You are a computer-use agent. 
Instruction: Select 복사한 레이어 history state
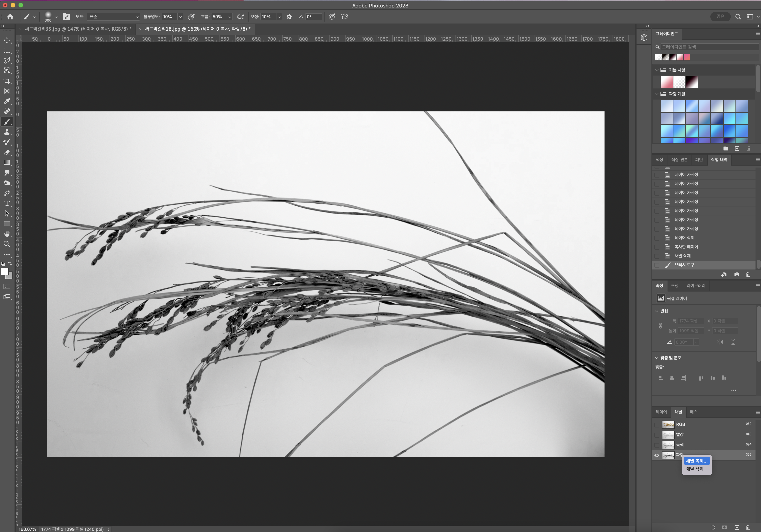(x=704, y=247)
